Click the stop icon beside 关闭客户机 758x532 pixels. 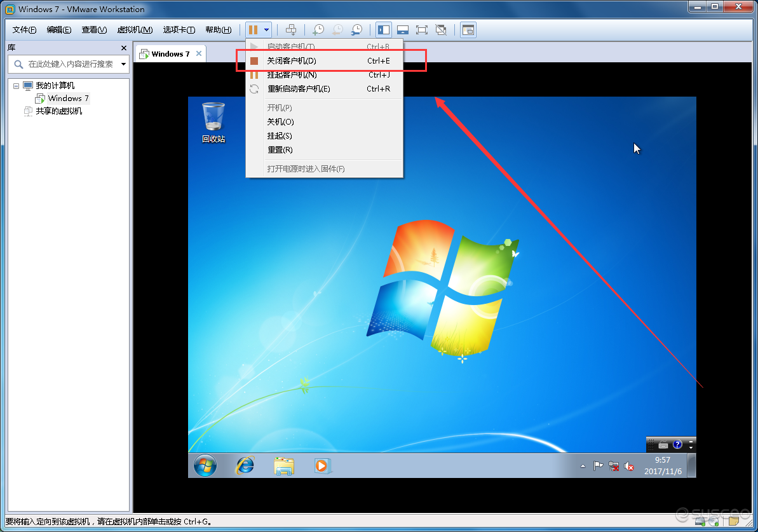pos(254,61)
